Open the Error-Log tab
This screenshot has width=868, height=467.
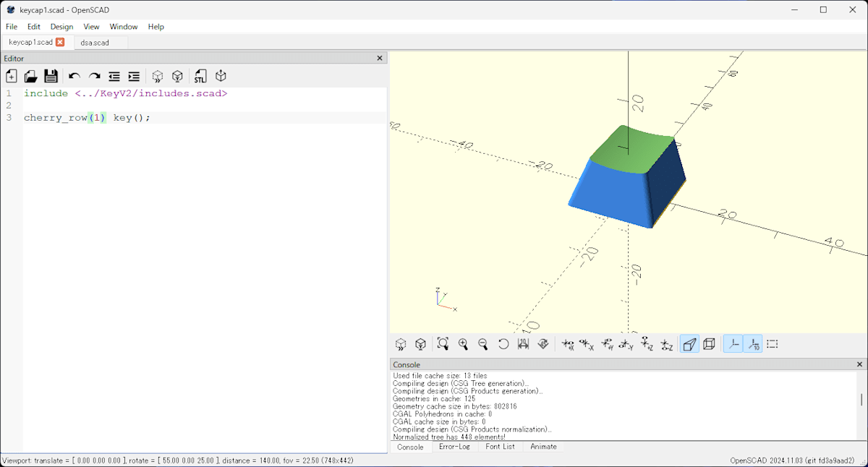pos(454,447)
